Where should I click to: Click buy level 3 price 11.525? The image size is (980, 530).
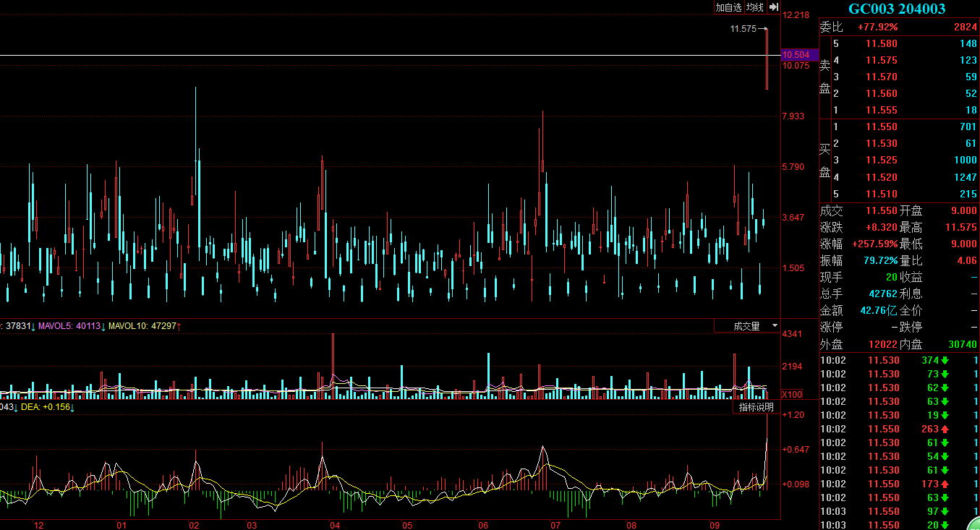[x=882, y=160]
